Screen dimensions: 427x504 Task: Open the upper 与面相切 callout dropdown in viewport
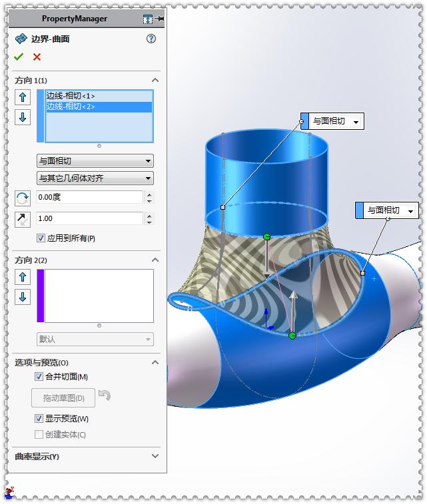point(356,122)
